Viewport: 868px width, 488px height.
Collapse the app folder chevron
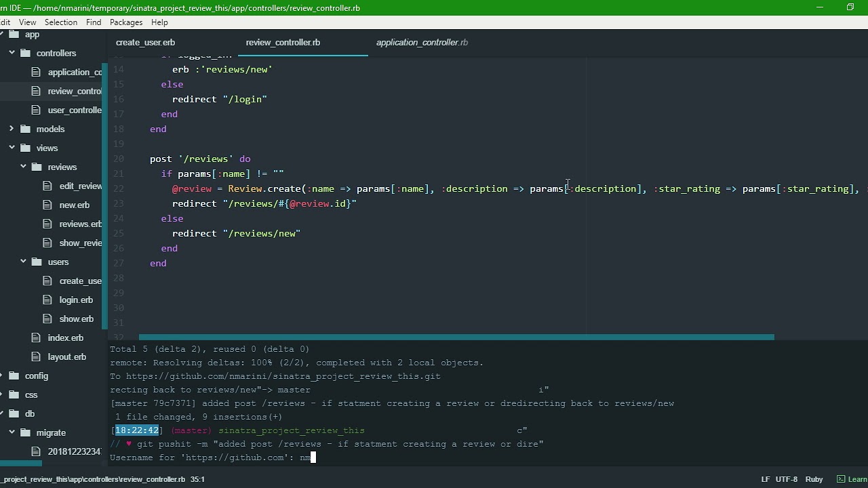[x=1, y=34]
